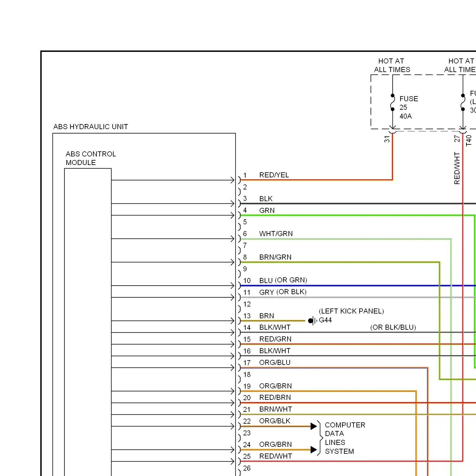The height and width of the screenshot is (476, 476).
Task: Click the arrowhead on pin 24 ORG/BRN wire
Action: coord(314,450)
